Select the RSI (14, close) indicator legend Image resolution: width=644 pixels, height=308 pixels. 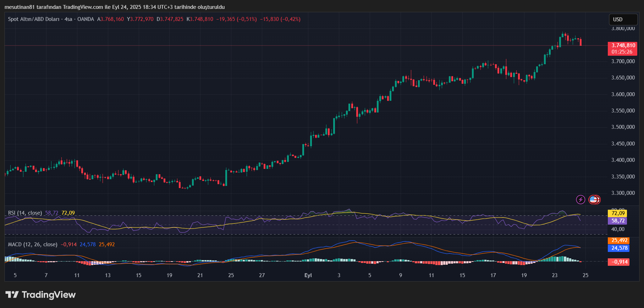(x=25, y=213)
